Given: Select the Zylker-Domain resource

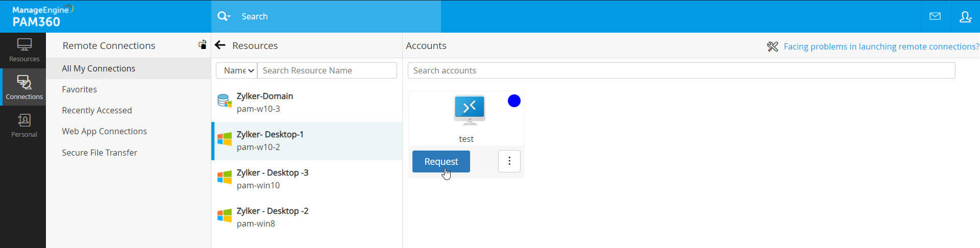Looking at the screenshot, I should click(x=307, y=103).
